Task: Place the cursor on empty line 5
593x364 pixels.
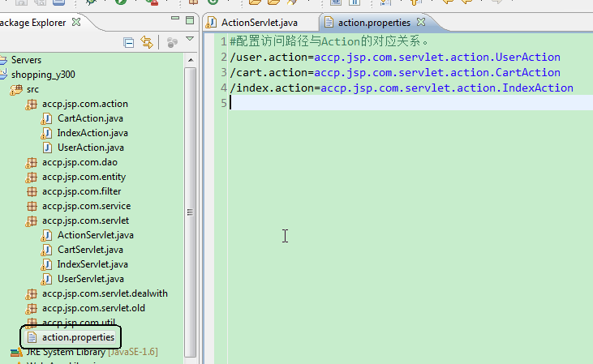Action: click(x=406, y=103)
